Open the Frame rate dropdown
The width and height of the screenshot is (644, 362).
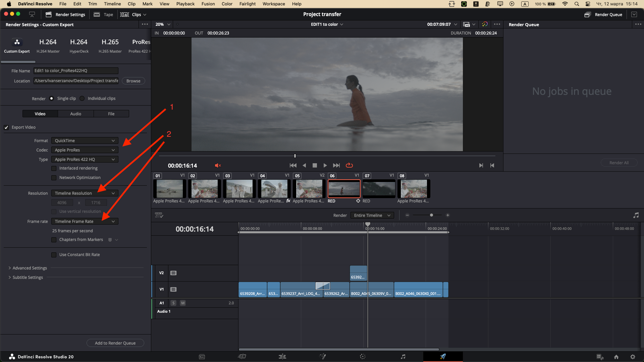click(85, 222)
